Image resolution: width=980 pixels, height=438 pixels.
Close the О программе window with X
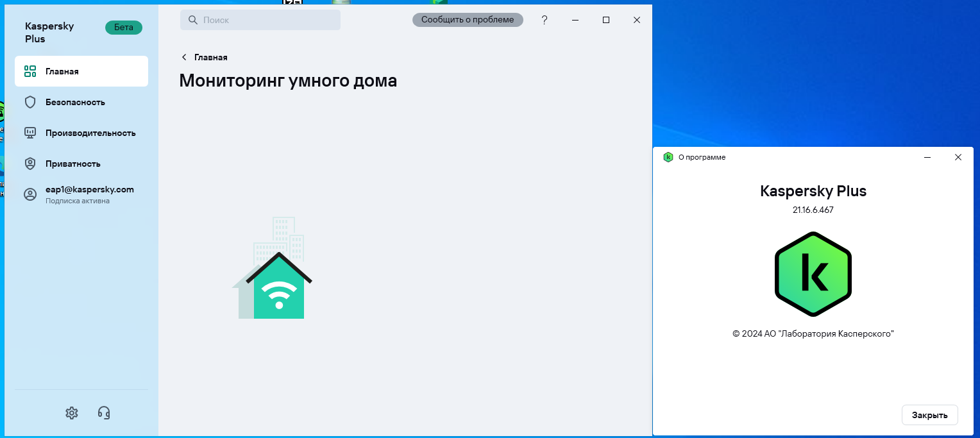[x=958, y=157]
